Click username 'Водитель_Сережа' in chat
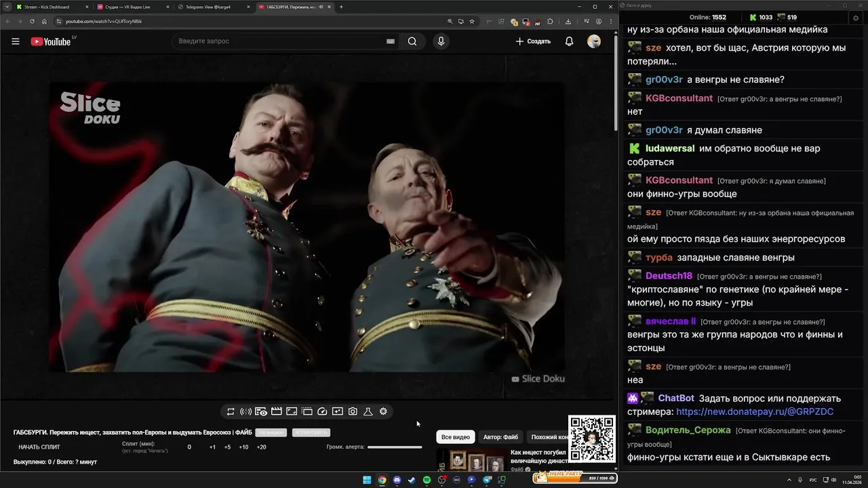The height and width of the screenshot is (488, 868). tap(688, 430)
